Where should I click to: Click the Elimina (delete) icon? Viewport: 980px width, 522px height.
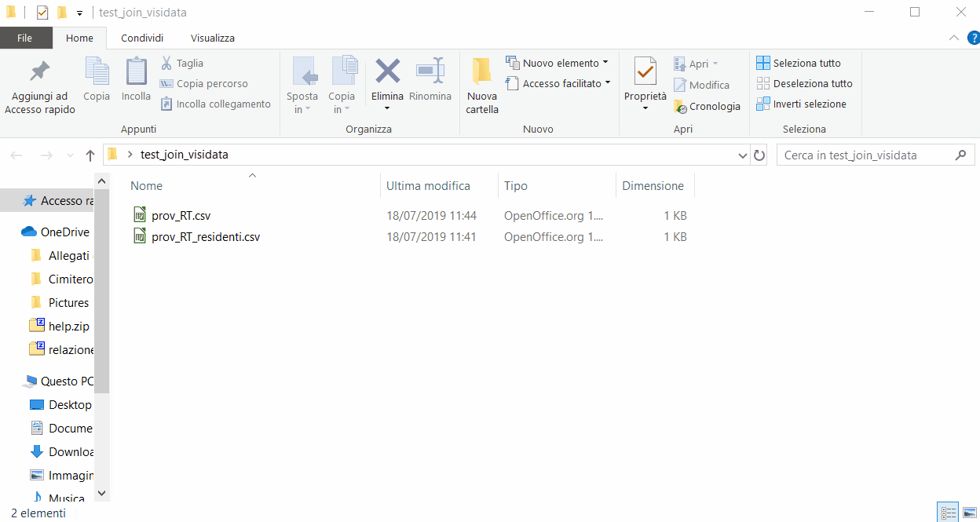387,72
